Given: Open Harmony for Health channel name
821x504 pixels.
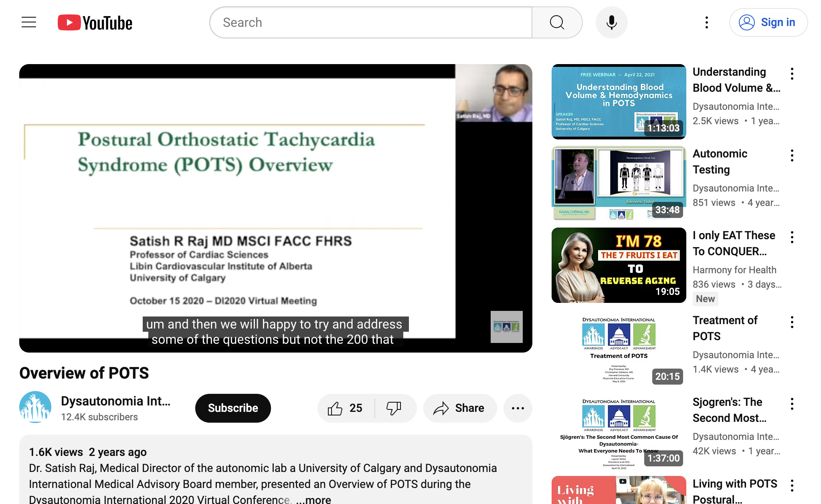Looking at the screenshot, I should pyautogui.click(x=734, y=270).
